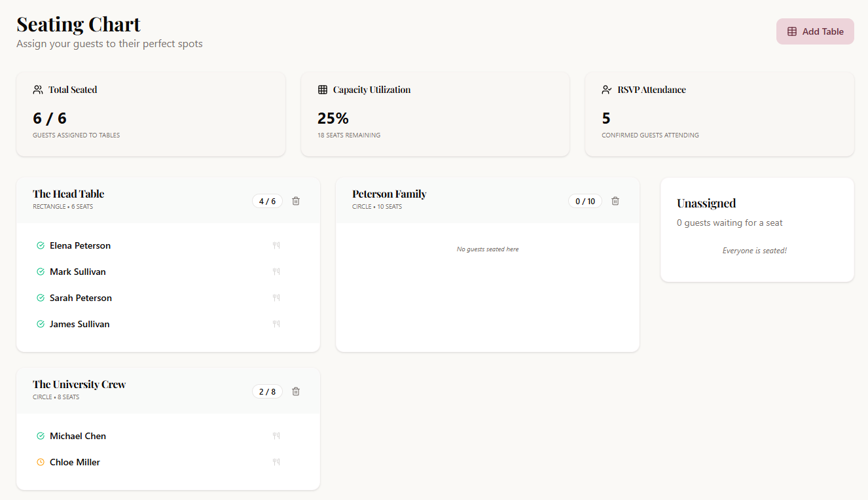Toggle Michael Chen's confirmed status checkmark
Image resolution: width=868 pixels, height=500 pixels.
tap(41, 436)
